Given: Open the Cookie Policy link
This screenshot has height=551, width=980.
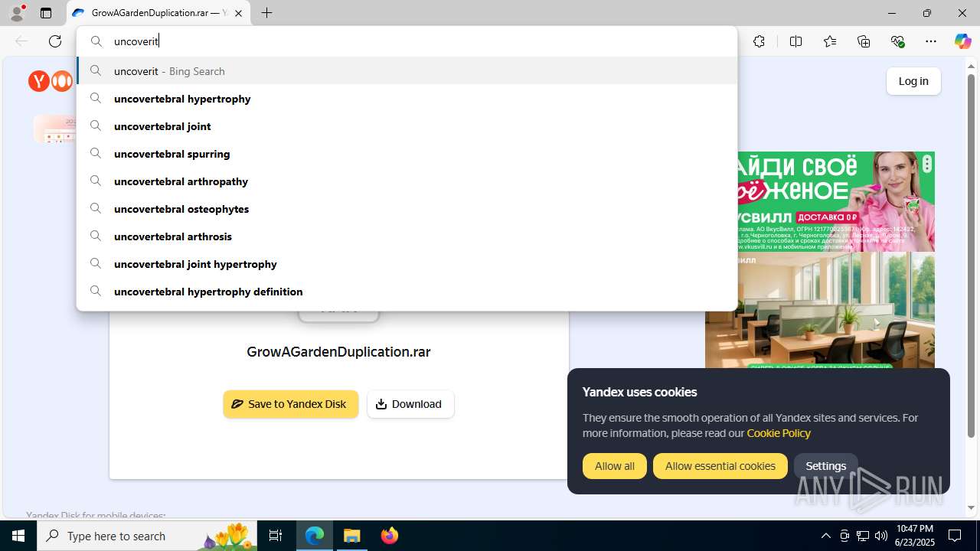Looking at the screenshot, I should pyautogui.click(x=779, y=433).
